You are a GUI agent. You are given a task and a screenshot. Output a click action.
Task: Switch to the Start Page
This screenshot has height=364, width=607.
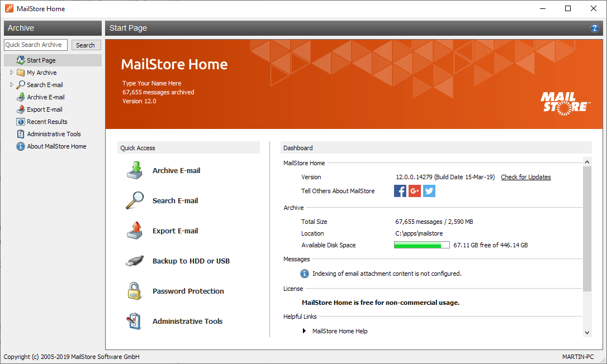tap(40, 60)
